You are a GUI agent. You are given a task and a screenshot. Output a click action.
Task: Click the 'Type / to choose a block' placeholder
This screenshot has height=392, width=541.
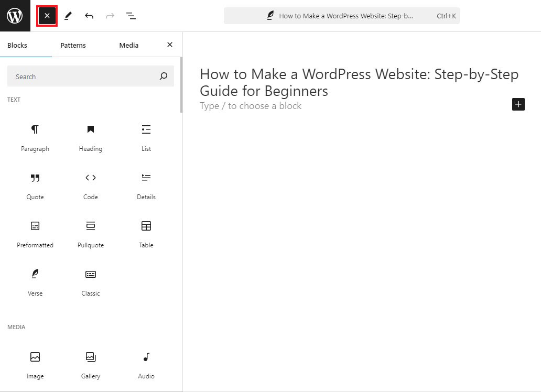[251, 105]
